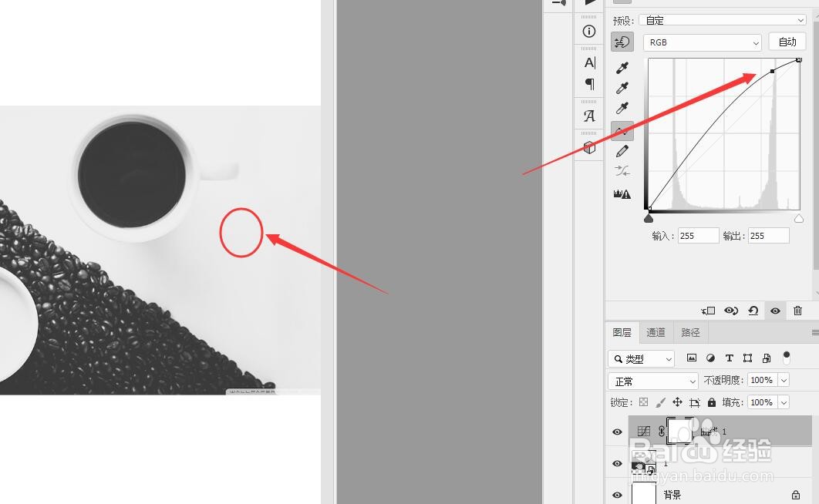Click the histogram recalculate warning icon
Viewport: 819px width, 504px height.
(x=622, y=194)
